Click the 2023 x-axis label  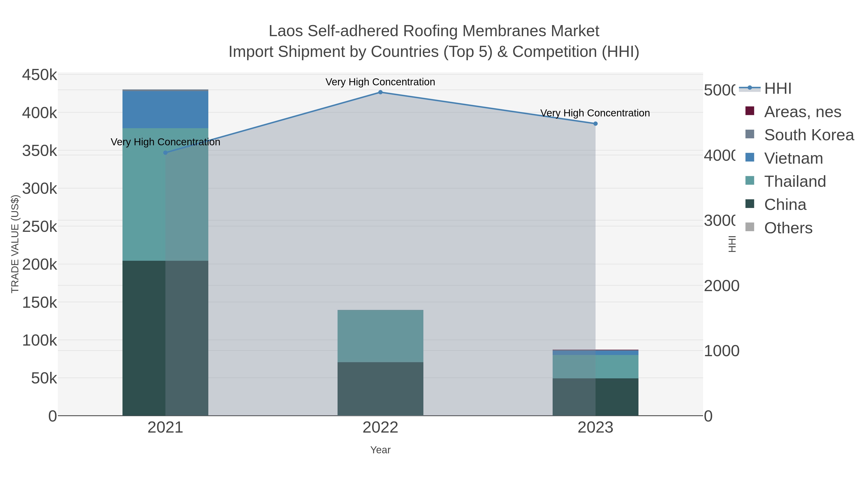click(x=595, y=428)
